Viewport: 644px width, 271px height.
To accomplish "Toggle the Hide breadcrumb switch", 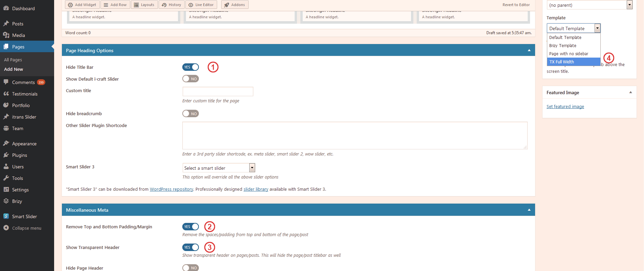I will (x=190, y=114).
